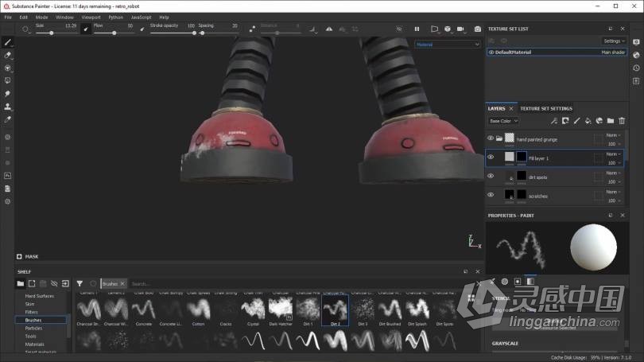Switch to Texture Set Settings tab

tap(546, 108)
